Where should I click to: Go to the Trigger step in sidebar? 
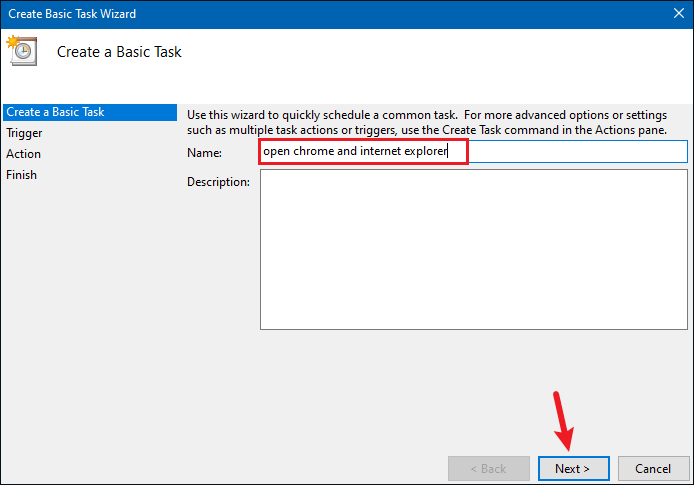(24, 133)
